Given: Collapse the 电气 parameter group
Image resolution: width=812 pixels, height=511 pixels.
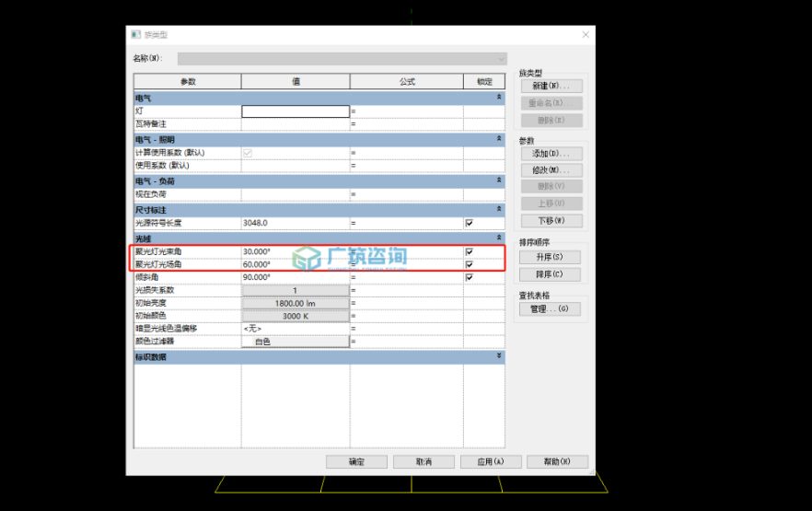Looking at the screenshot, I should (x=499, y=98).
